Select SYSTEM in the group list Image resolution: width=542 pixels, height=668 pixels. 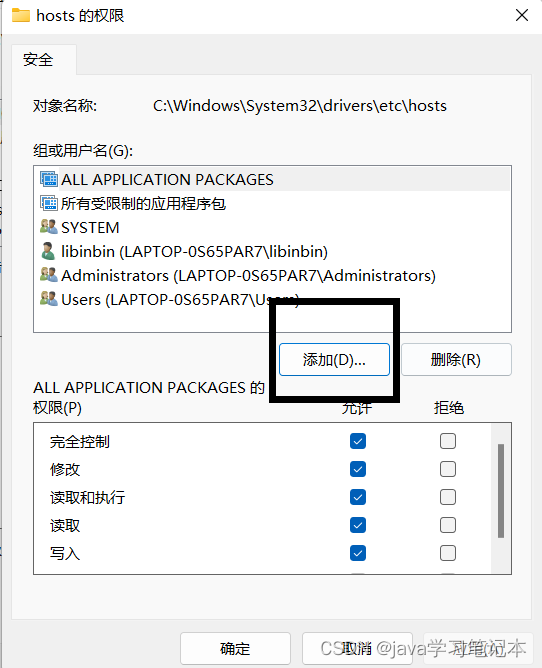(x=272, y=227)
